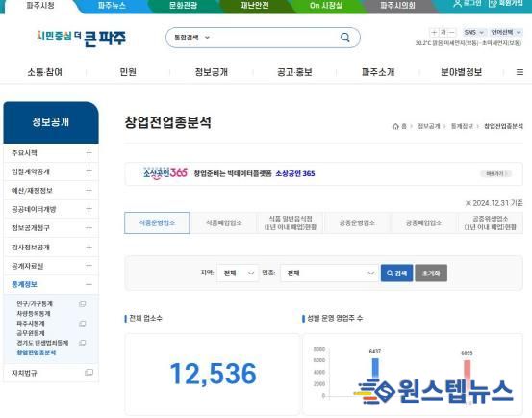Click the magnifier search icon in search bar
The height and width of the screenshot is (418, 532).
point(345,38)
